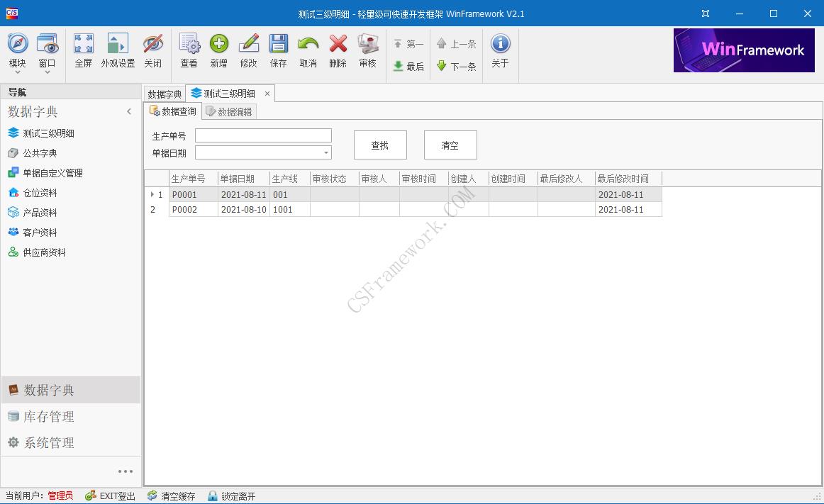Click the 关于 (About) icon

[x=500, y=50]
